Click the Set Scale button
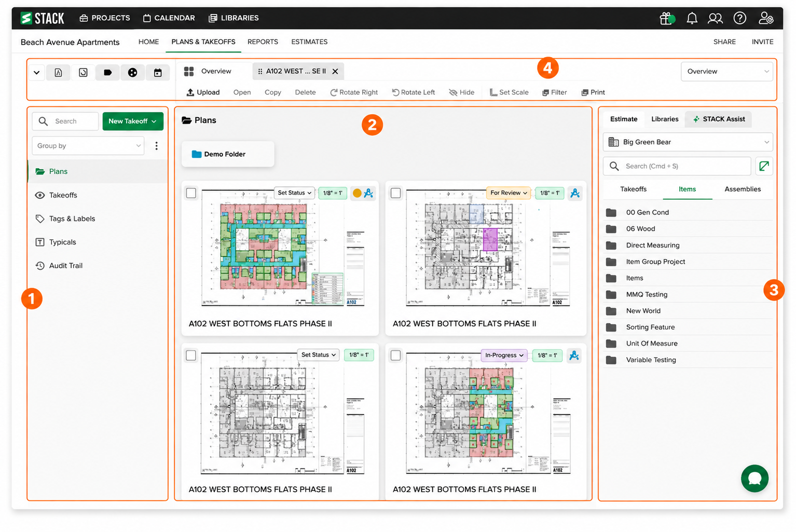 509,92
